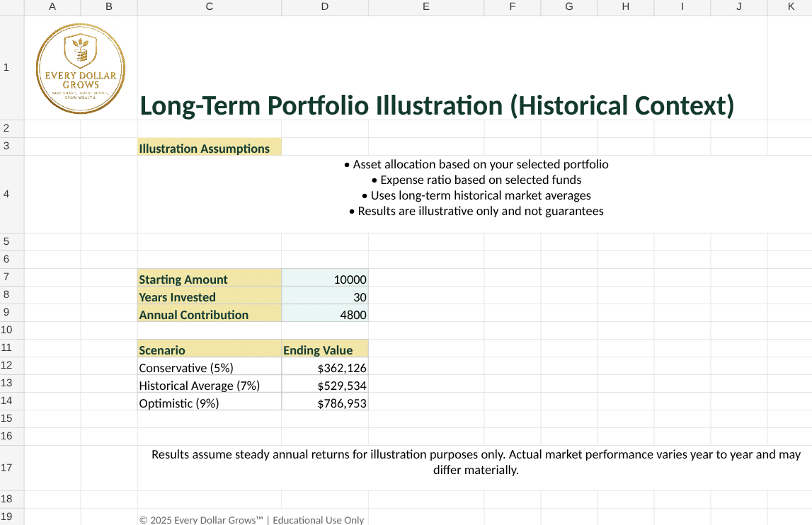Select row 19 header
The height and width of the screenshot is (525, 812).
pyautogui.click(x=12, y=517)
